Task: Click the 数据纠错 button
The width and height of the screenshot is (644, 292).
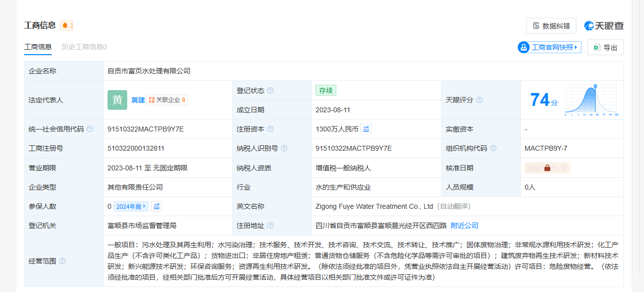Action: tap(551, 26)
